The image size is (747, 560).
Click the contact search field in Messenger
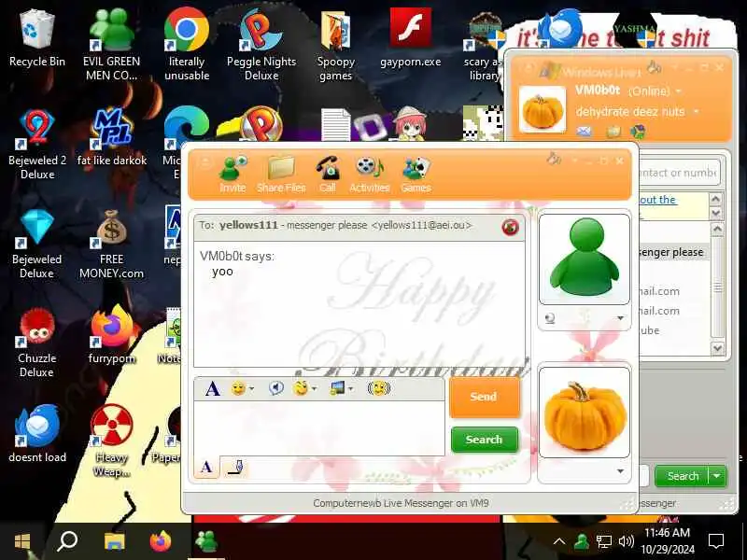click(680, 173)
